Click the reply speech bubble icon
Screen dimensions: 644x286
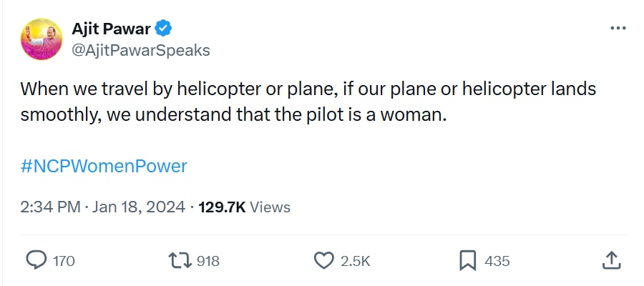click(x=36, y=261)
